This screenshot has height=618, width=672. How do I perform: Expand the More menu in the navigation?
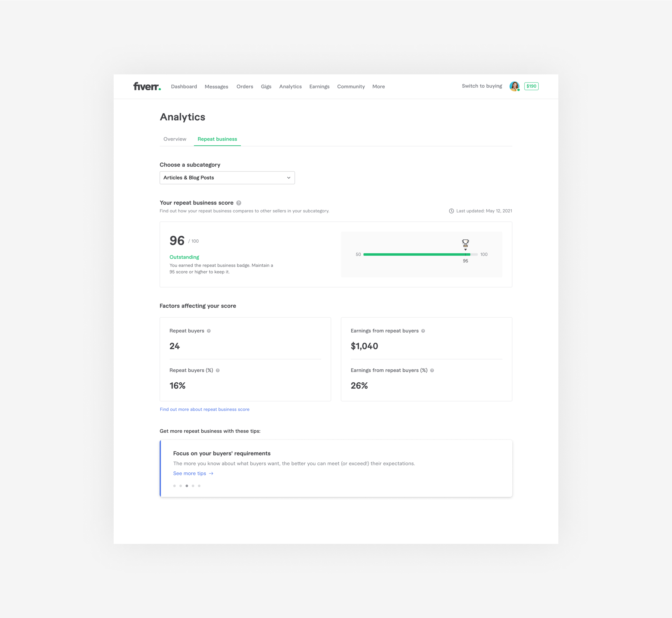click(x=378, y=87)
